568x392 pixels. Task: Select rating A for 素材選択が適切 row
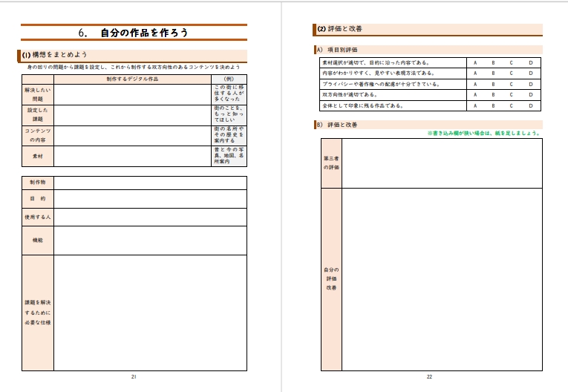475,63
